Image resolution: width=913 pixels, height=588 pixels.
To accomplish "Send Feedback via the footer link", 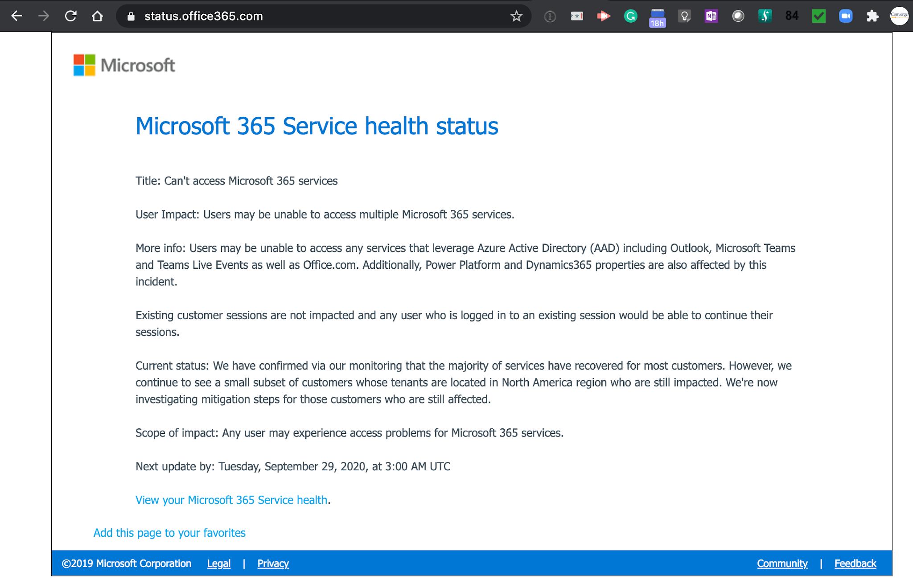I will 855,563.
